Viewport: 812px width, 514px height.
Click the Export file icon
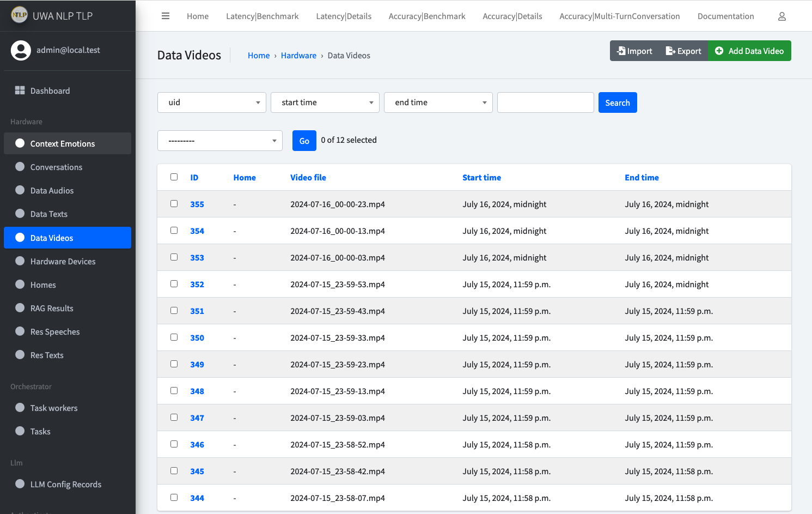pos(670,51)
